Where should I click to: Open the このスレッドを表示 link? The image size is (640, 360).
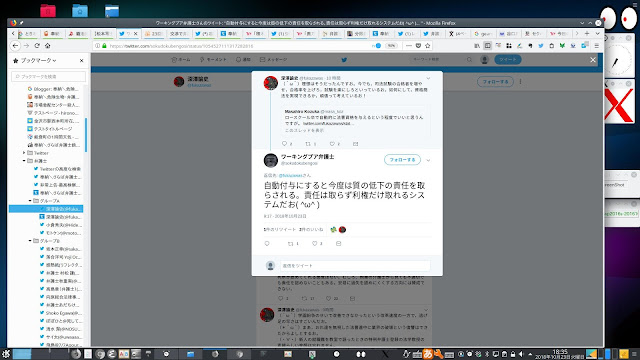[x=304, y=130]
